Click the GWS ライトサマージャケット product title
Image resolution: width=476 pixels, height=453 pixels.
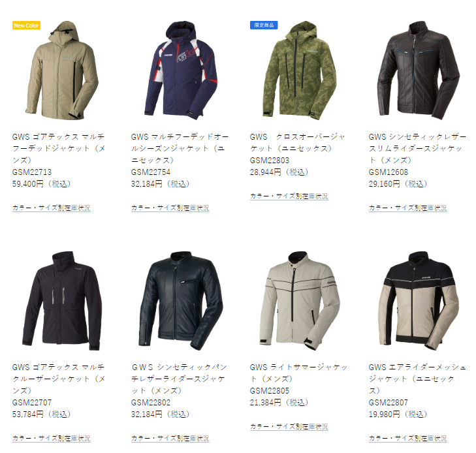tap(298, 373)
